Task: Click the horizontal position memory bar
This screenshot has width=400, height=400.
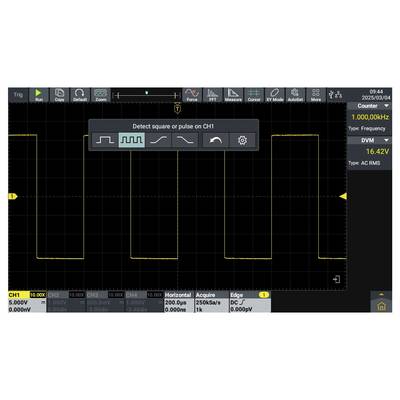Action: 146,96
